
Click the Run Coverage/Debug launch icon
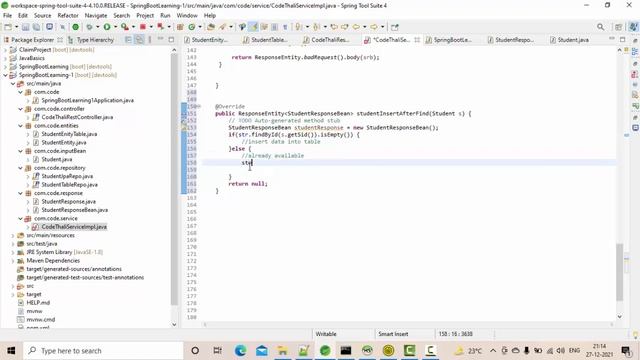[x=125, y=27]
